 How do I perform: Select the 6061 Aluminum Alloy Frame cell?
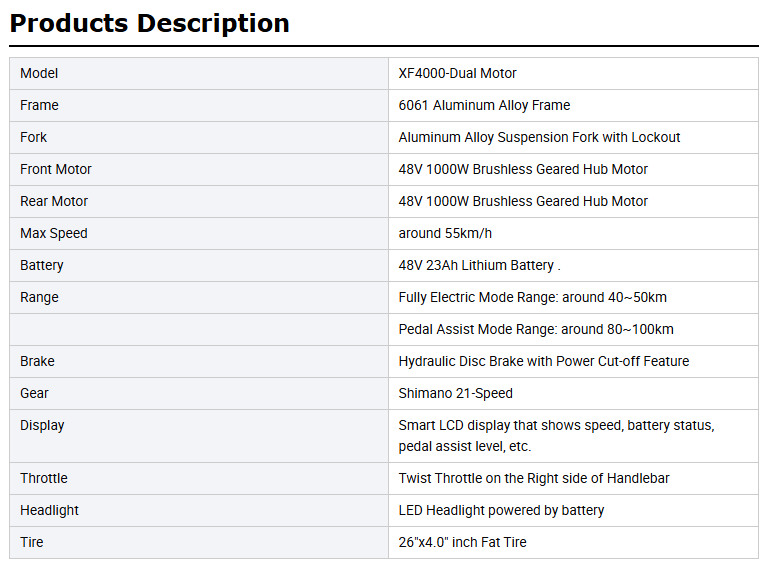573,105
